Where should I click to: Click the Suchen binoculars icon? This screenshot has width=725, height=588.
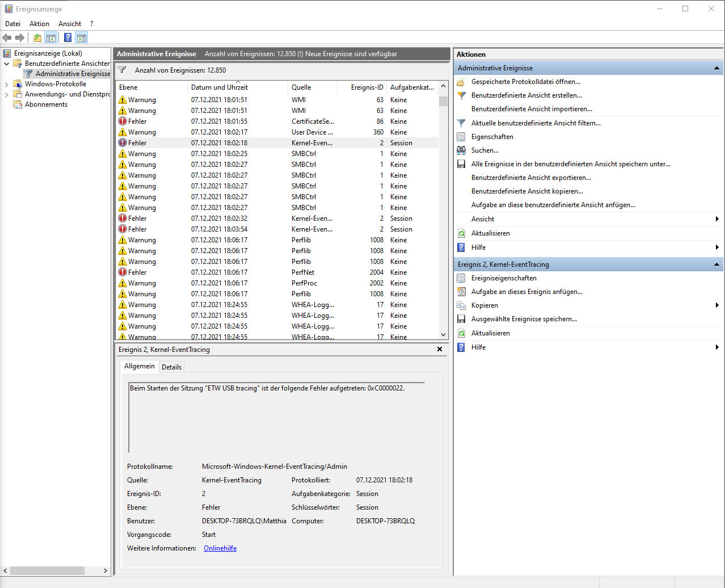pyautogui.click(x=461, y=150)
